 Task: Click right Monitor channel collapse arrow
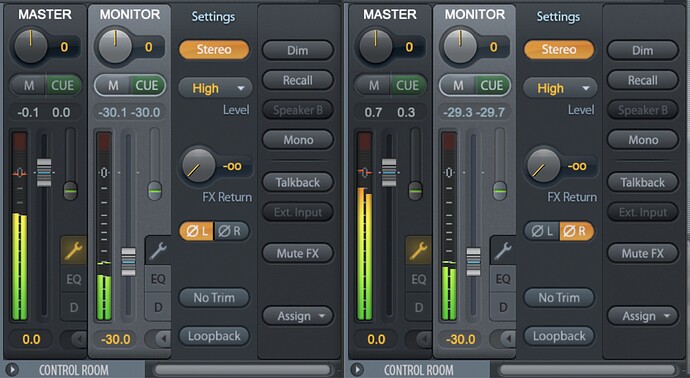pyautogui.click(x=508, y=339)
